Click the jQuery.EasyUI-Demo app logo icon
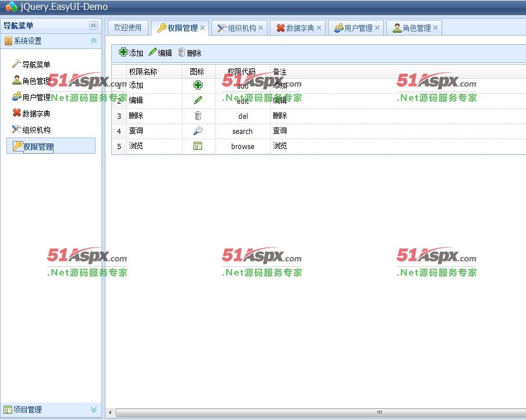Image resolution: width=526 pixels, height=420 pixels. [x=12, y=6]
